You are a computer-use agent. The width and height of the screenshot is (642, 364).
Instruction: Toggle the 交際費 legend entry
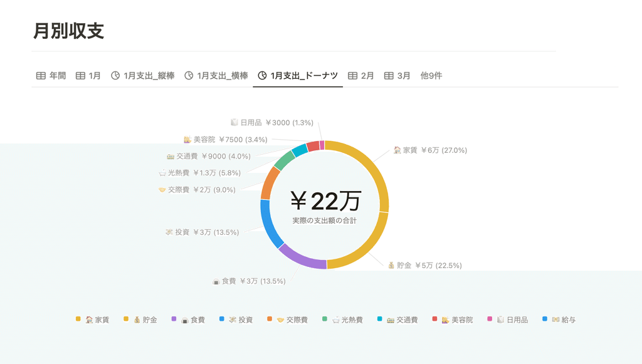tap(287, 320)
